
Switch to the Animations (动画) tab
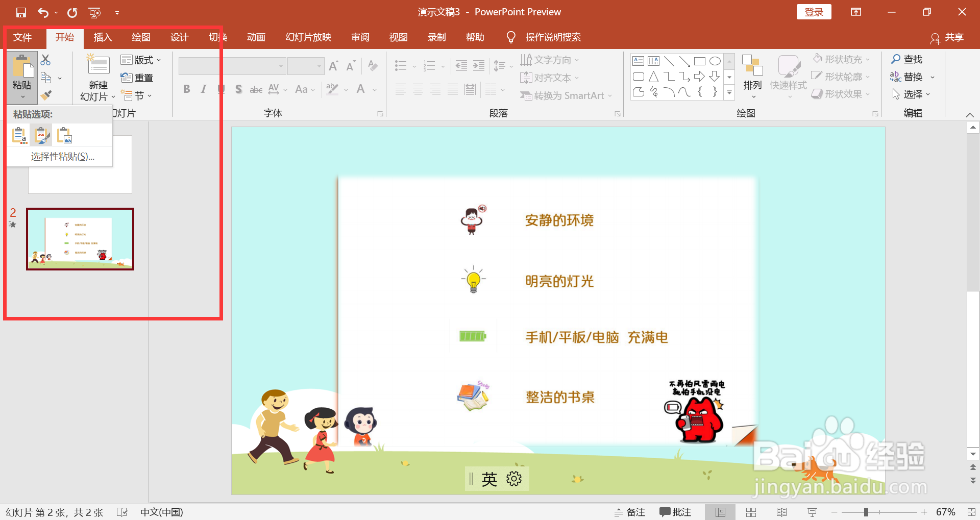coord(256,37)
